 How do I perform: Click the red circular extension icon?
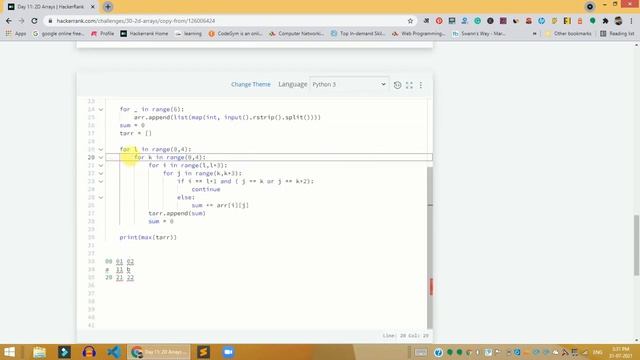point(439,21)
